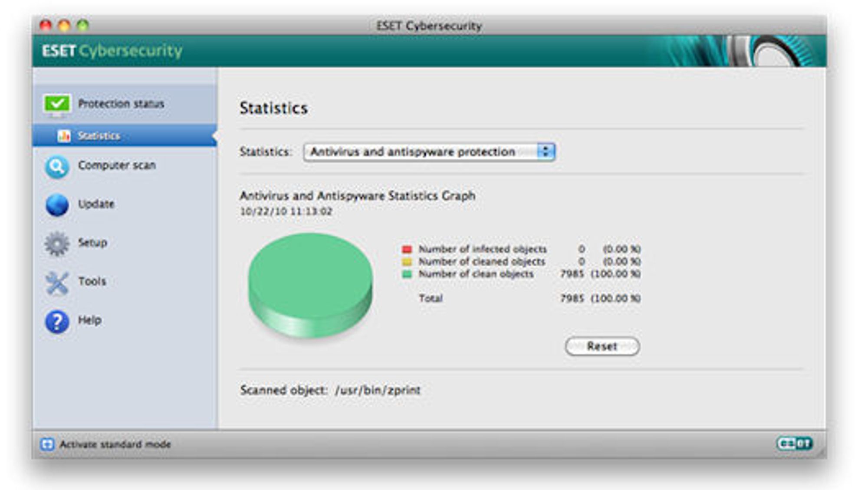Click the green checkmark Protection status icon

coord(57,104)
